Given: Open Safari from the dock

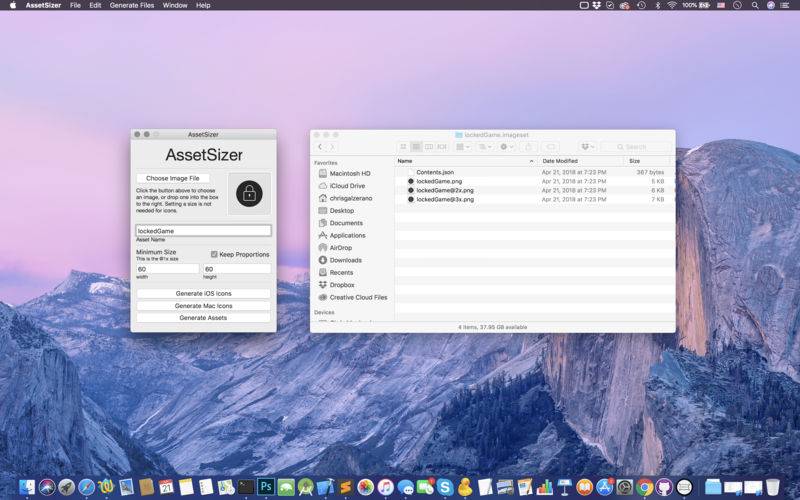Looking at the screenshot, I should [x=86, y=487].
